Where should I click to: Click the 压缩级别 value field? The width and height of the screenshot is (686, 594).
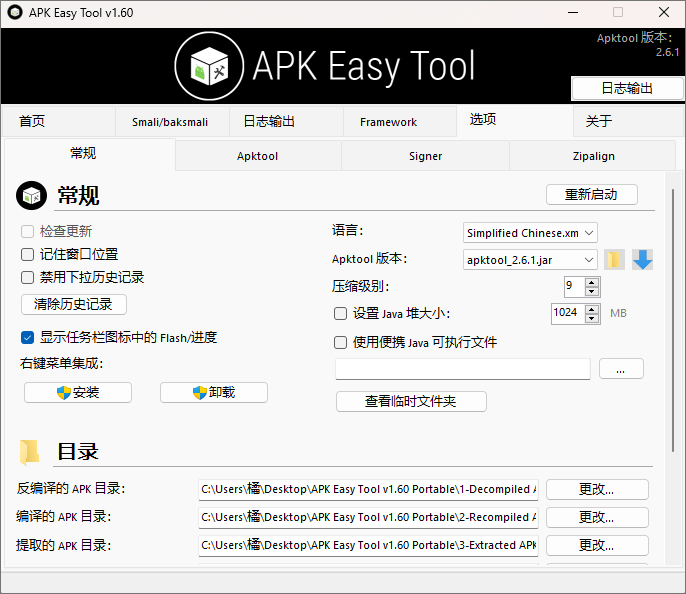[x=575, y=287]
